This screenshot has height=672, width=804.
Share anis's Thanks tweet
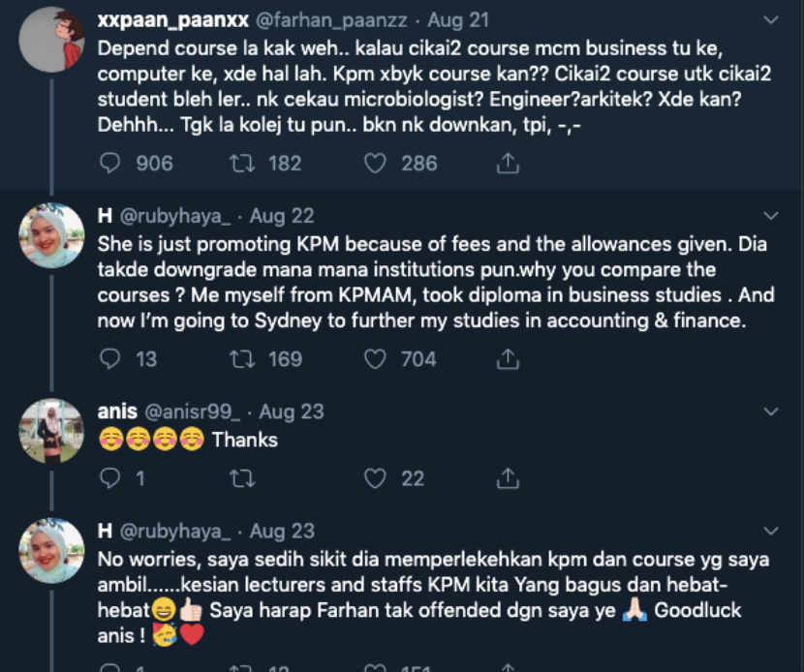coord(507,477)
